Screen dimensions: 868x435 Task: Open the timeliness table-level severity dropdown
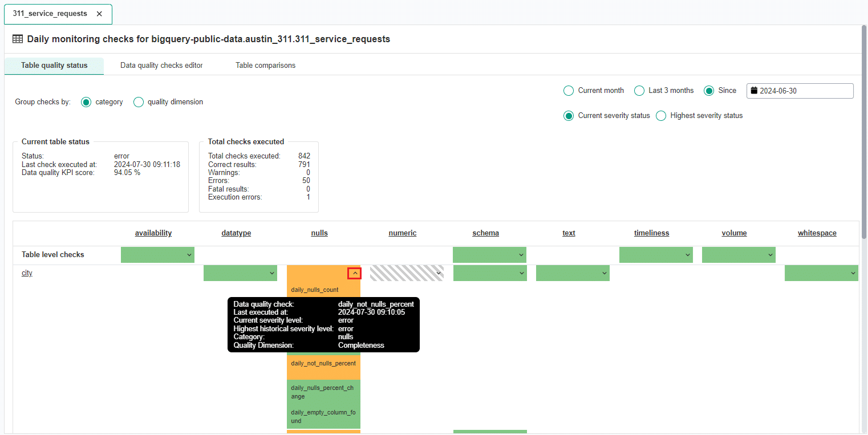[688, 255]
